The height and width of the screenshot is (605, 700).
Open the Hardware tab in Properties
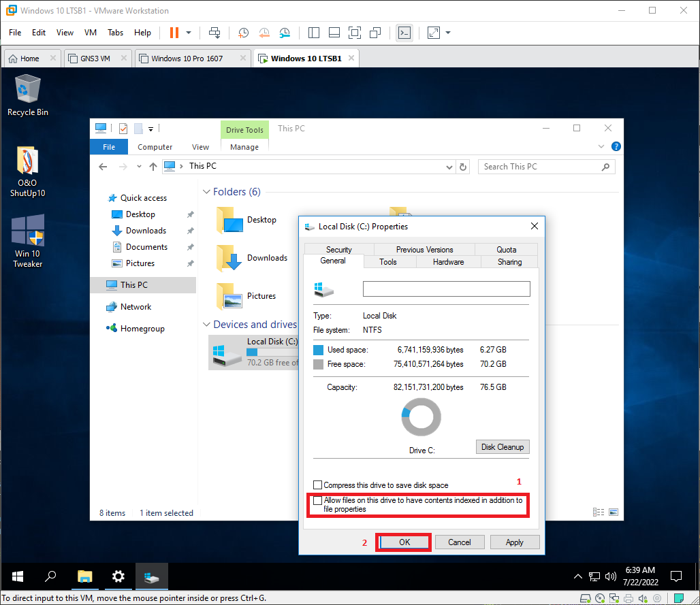pos(448,262)
